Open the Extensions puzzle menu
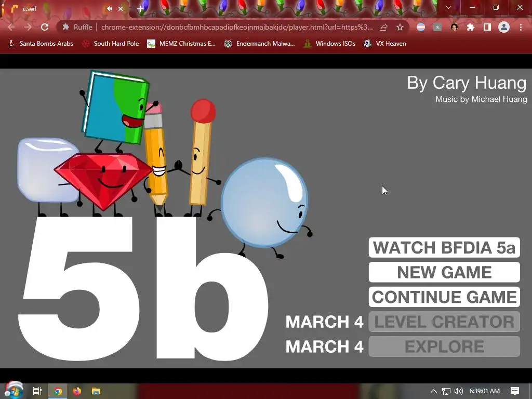532x399 pixels. pyautogui.click(x=471, y=27)
